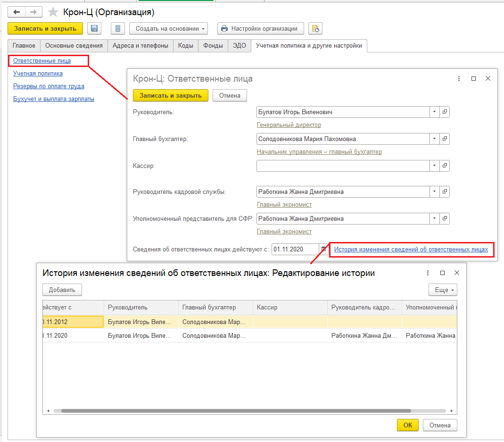Click the document list icon in toolbar
The width and height of the screenshot is (504, 442).
(x=118, y=29)
